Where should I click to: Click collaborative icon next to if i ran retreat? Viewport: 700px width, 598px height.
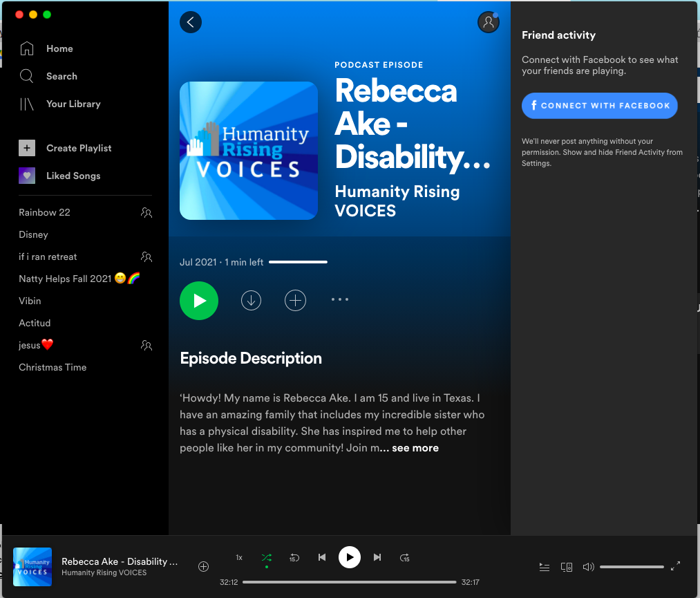pos(146,256)
